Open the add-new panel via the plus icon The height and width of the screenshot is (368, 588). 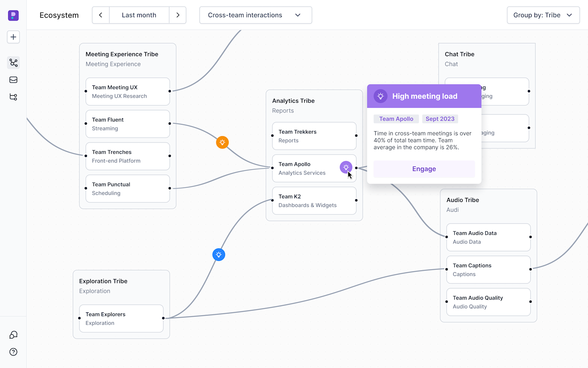pos(13,37)
